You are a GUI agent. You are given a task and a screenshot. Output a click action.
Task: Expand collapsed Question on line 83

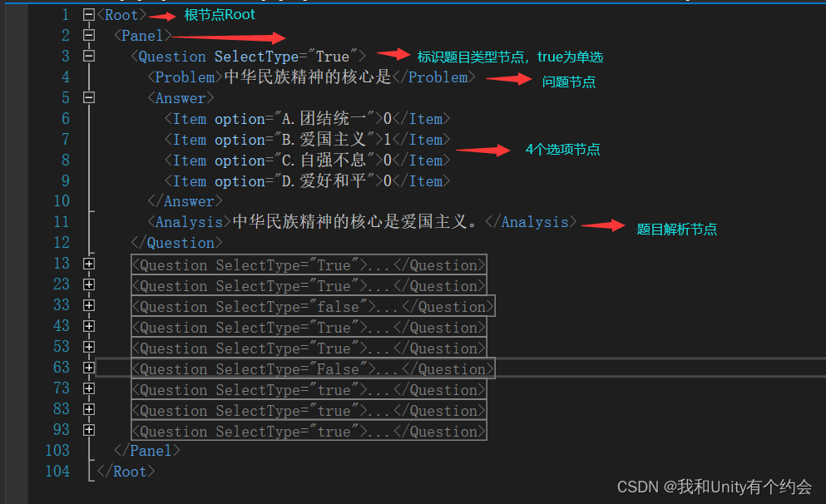(89, 409)
